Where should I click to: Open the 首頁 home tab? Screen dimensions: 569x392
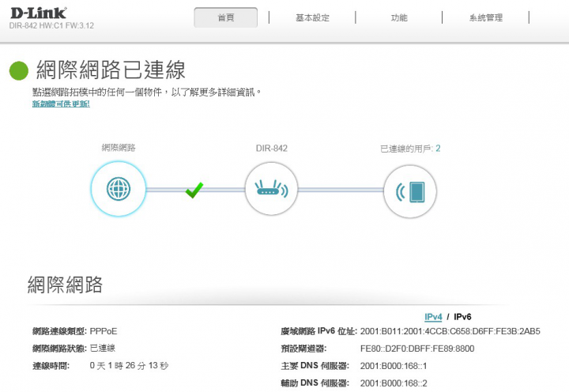tap(226, 17)
